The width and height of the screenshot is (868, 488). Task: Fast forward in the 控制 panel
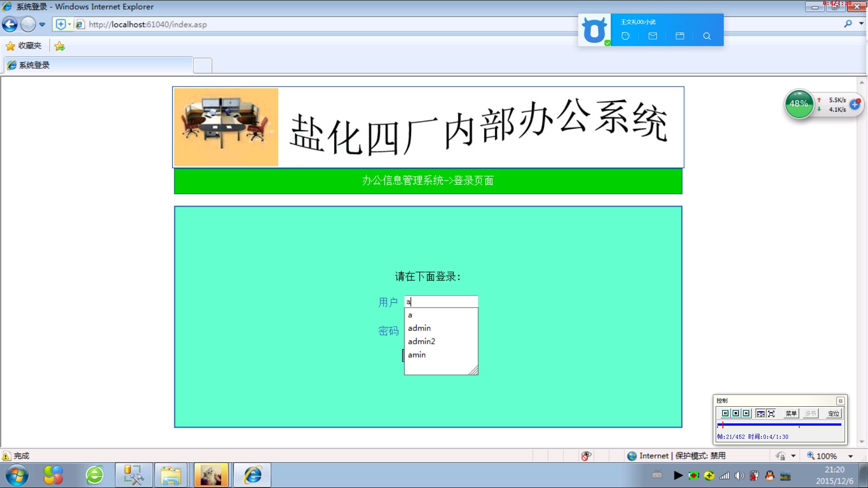(x=746, y=413)
